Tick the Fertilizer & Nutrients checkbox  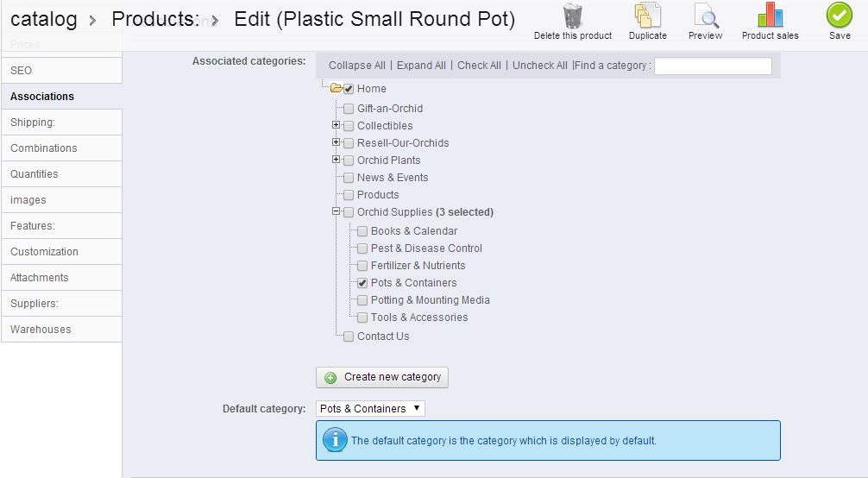tap(362, 266)
